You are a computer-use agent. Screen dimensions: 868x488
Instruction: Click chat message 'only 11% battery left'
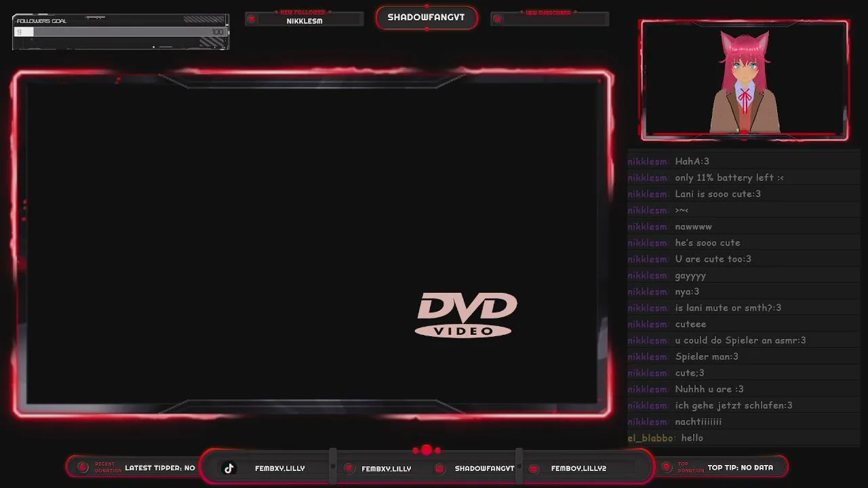click(729, 178)
